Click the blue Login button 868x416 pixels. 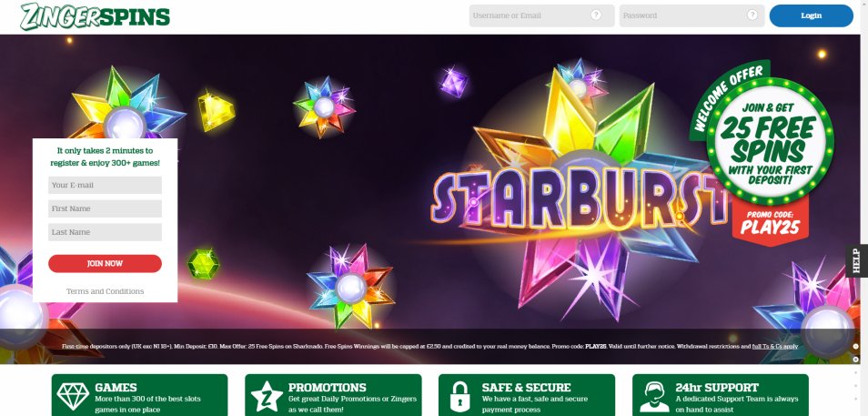click(x=811, y=15)
